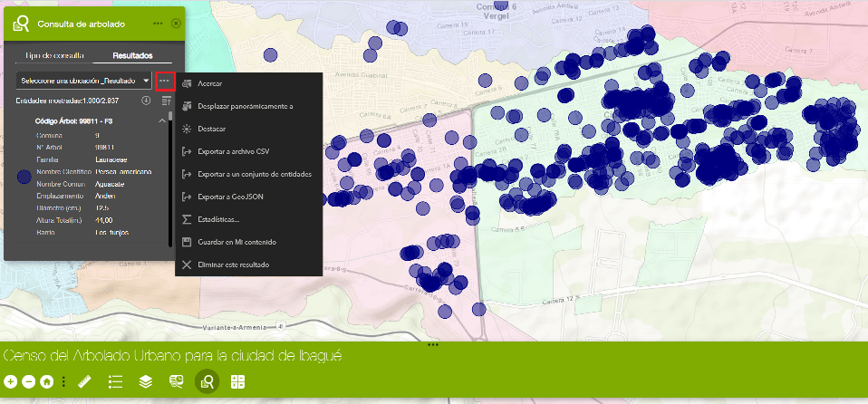Click the results list vertical scrollbar

point(170,181)
